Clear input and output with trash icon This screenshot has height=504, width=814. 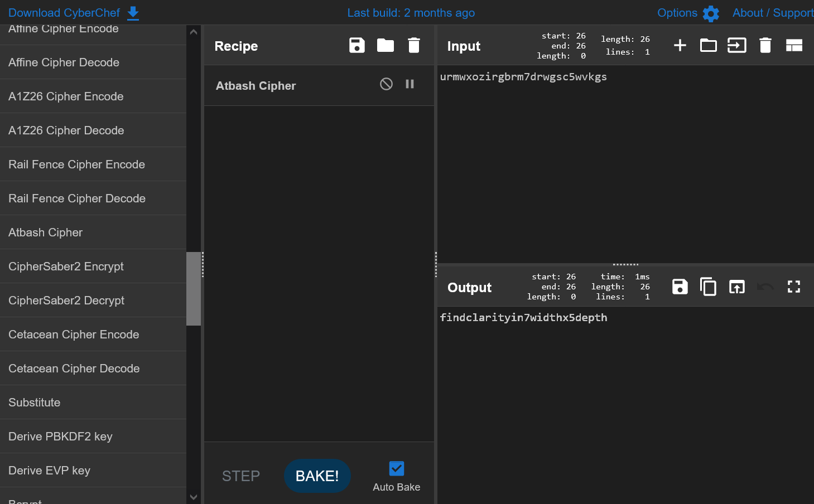point(765,45)
